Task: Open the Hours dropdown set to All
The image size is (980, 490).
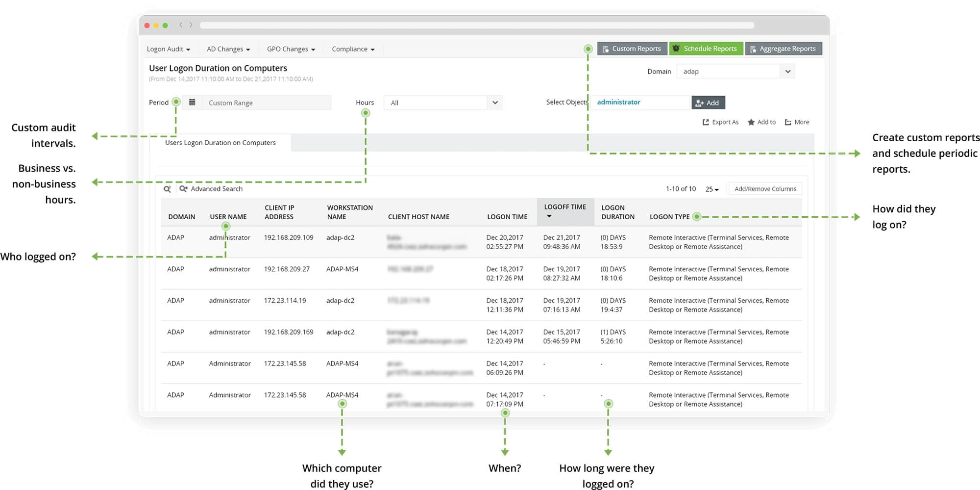Action: [x=495, y=102]
